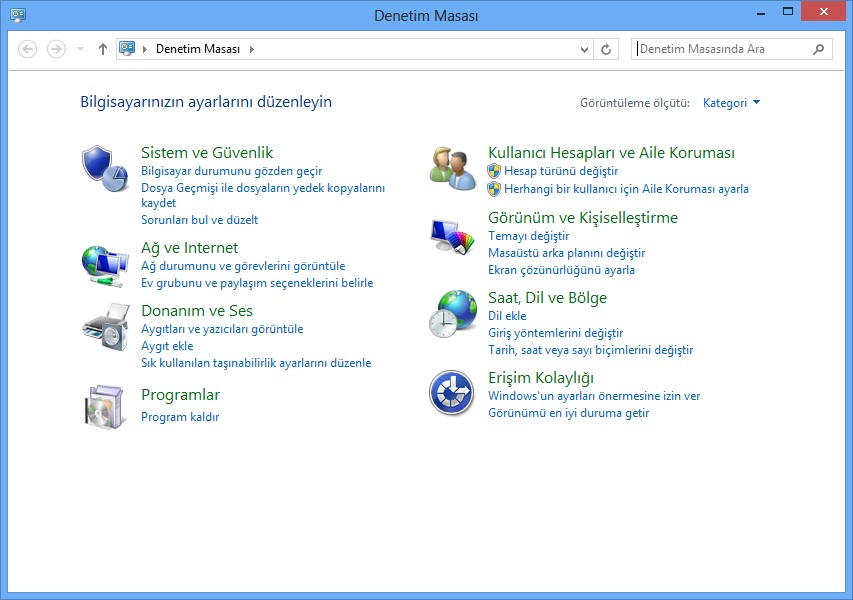Go back with the Back arrow button

pos(28,50)
